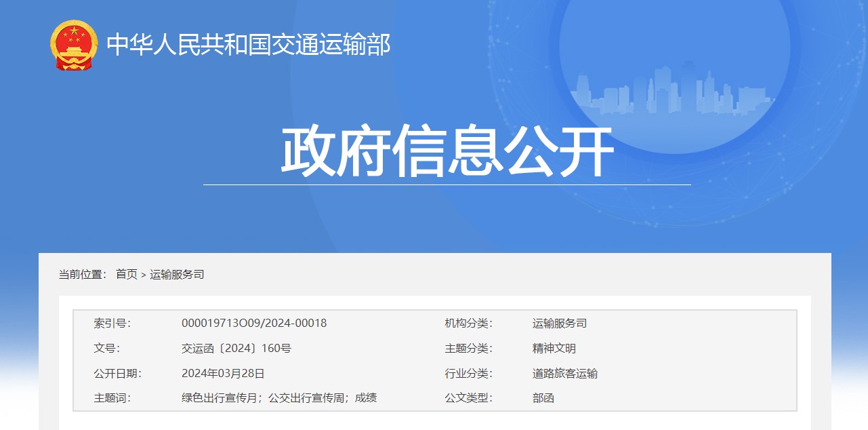Open the 中华人民共和国交通运输部 site title
Viewport: 868px width, 430px height.
coord(249,45)
